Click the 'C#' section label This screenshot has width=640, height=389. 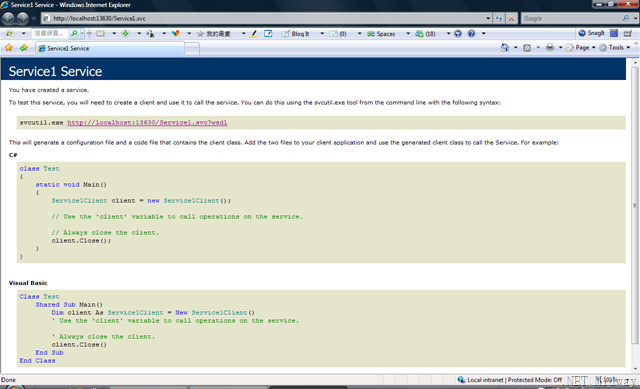point(13,155)
